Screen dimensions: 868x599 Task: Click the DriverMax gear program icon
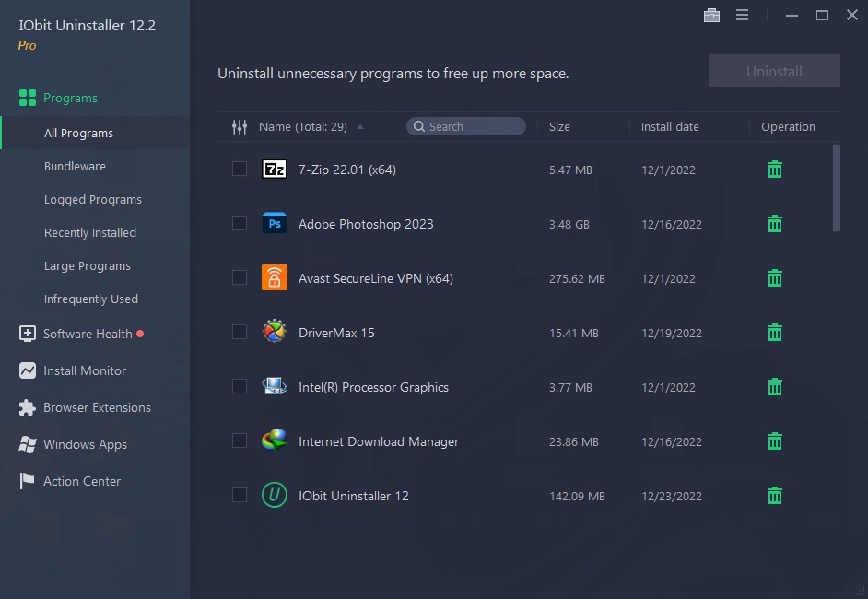[274, 332]
